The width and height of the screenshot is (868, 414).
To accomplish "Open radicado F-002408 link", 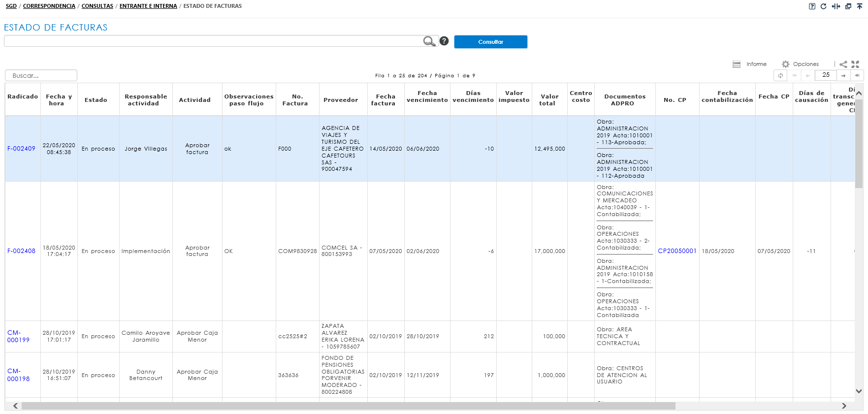I will 21,251.
